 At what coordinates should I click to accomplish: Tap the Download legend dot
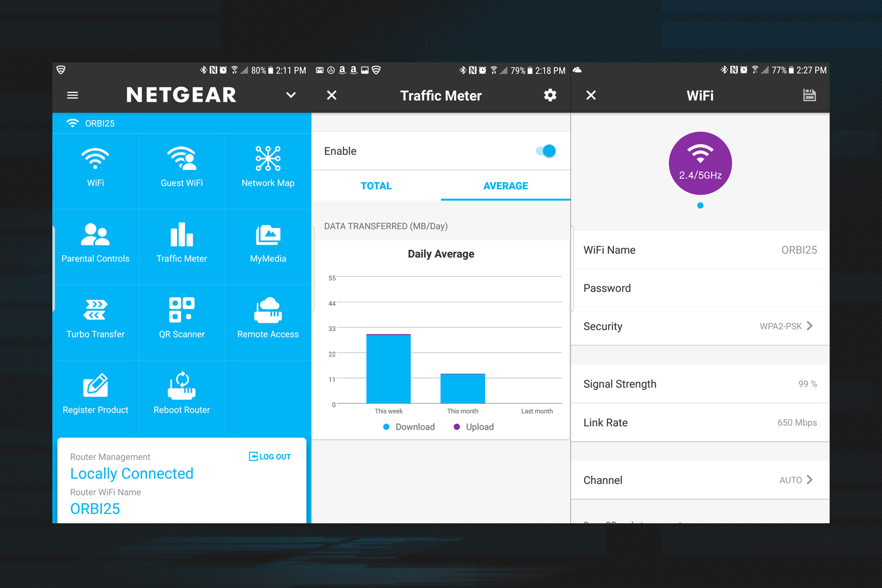(386, 427)
